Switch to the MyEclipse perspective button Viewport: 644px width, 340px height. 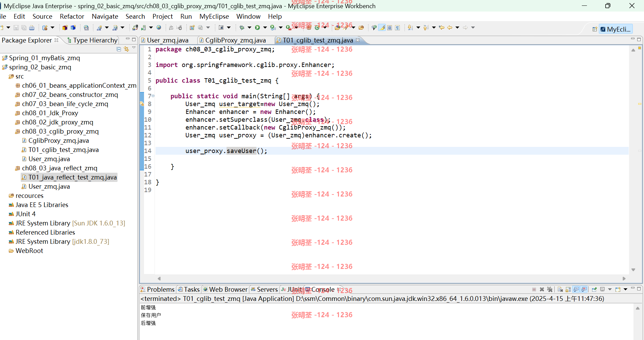click(615, 29)
